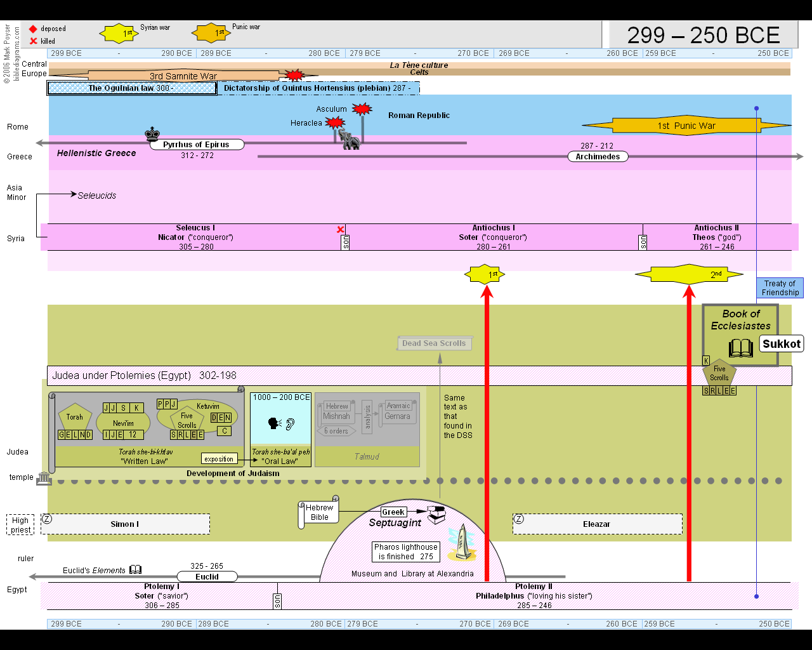Click the 1st Syrian war yellow star

pos(485,275)
